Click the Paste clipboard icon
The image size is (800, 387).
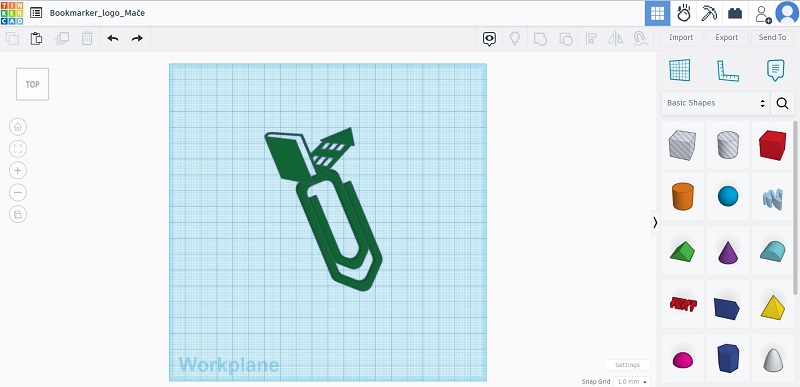(36, 38)
